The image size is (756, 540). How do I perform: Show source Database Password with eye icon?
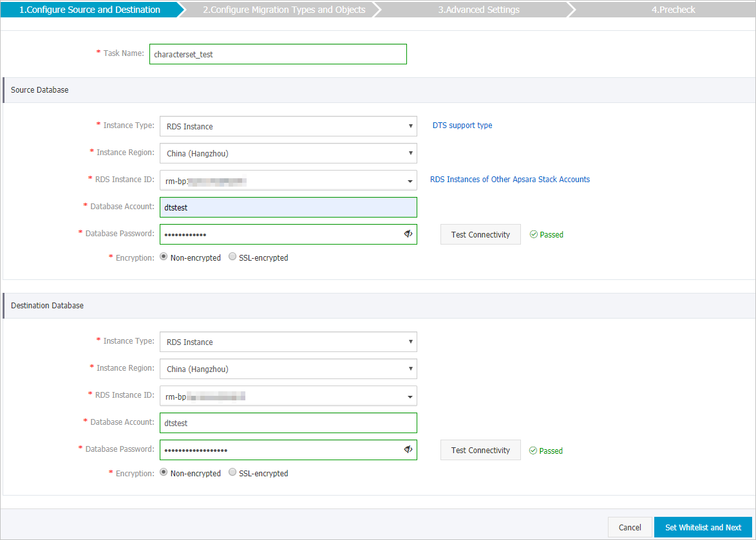[408, 234]
